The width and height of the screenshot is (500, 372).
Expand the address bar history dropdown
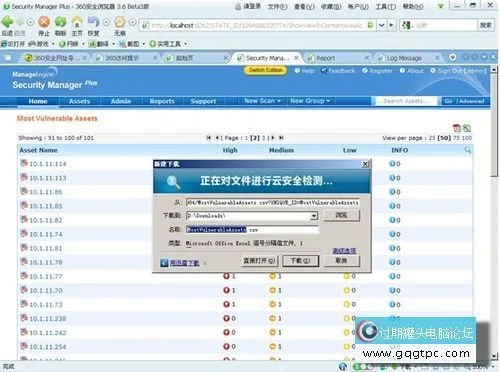tap(381, 25)
